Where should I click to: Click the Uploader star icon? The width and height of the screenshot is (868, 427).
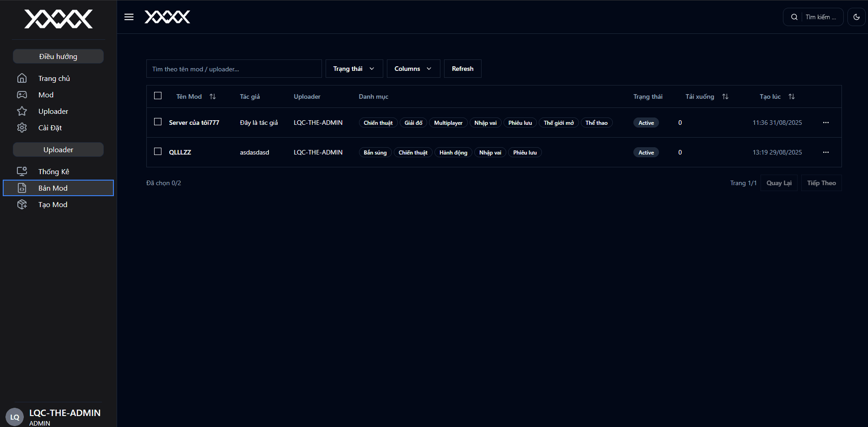coord(22,112)
